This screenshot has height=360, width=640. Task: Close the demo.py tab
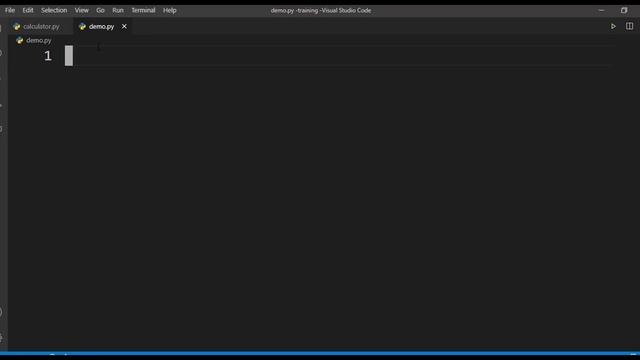(x=124, y=27)
